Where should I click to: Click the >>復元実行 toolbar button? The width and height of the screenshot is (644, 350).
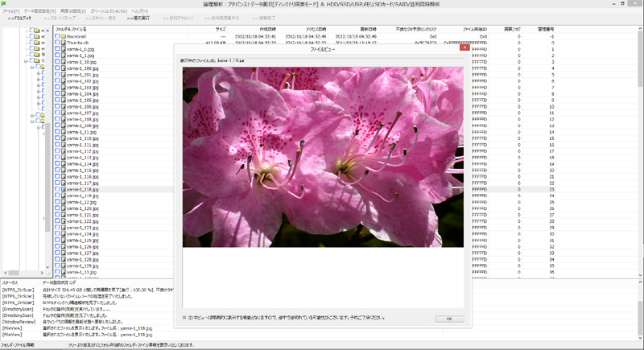[138, 18]
